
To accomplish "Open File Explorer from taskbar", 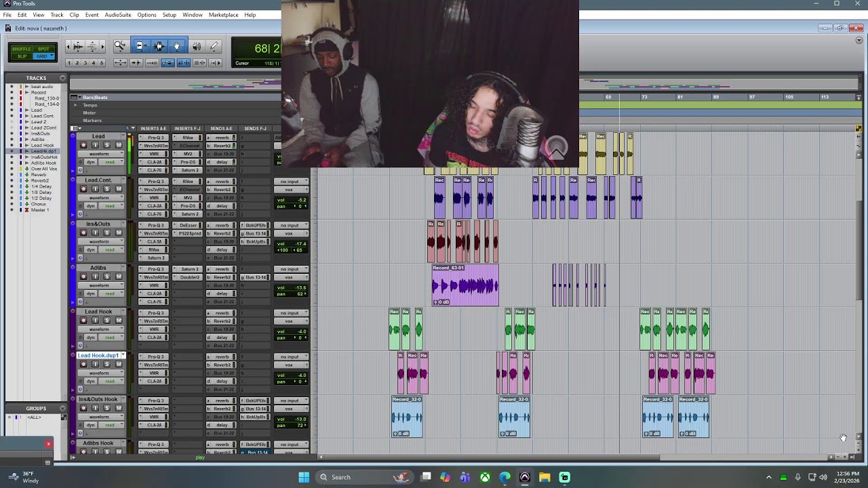I will [x=545, y=477].
